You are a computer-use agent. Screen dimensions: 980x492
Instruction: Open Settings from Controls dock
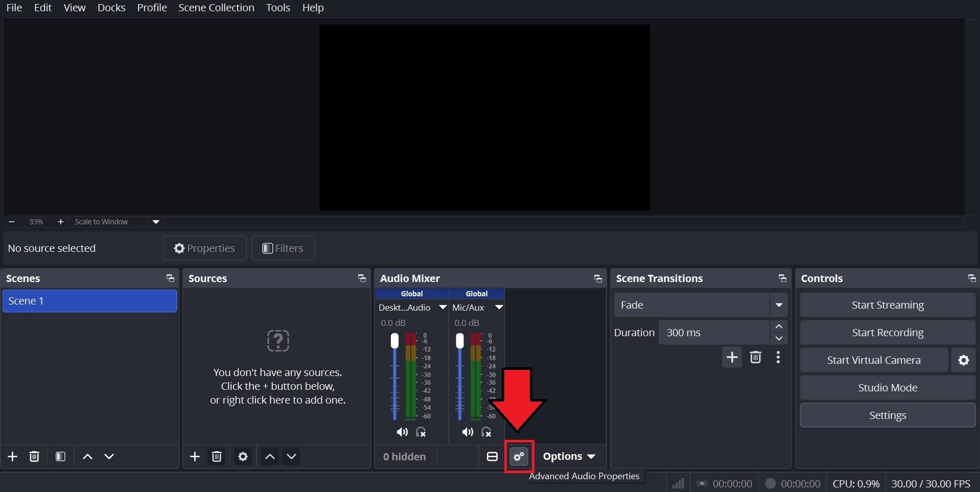tap(888, 415)
